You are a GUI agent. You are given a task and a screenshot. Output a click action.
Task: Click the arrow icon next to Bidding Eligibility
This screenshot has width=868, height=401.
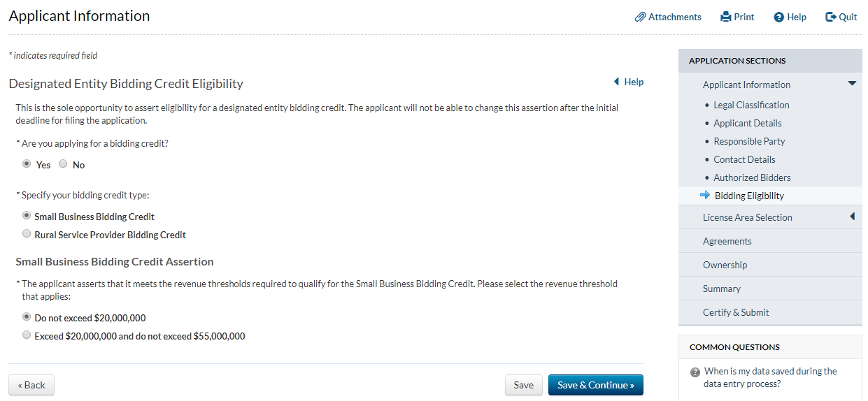(x=705, y=196)
